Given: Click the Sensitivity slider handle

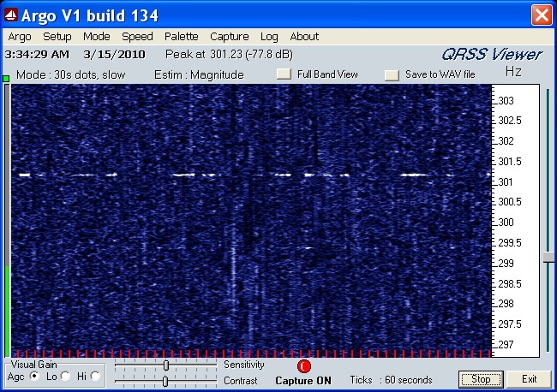Looking at the screenshot, I should pyautogui.click(x=166, y=365).
